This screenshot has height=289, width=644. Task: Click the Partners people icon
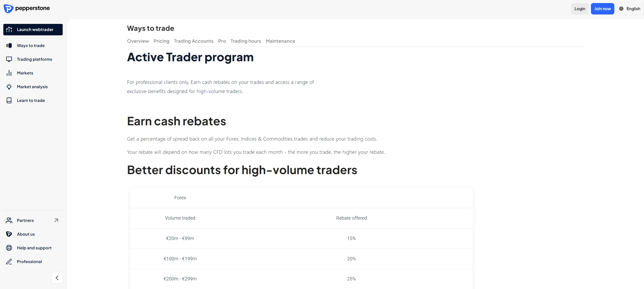(x=9, y=220)
